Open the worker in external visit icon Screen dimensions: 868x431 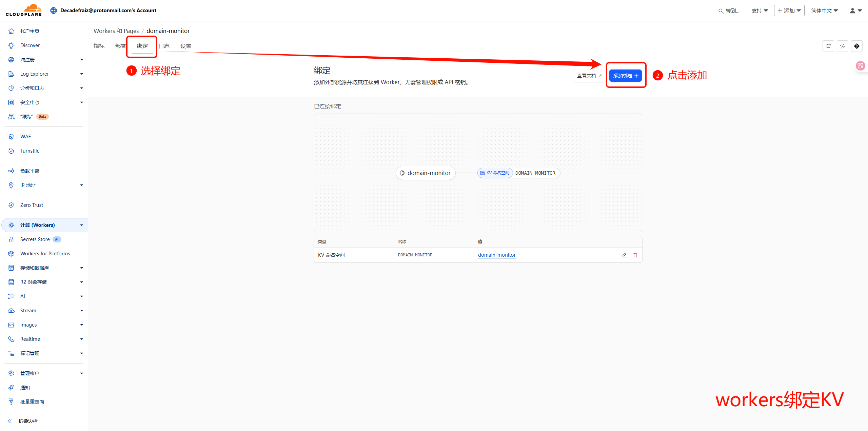pyautogui.click(x=828, y=46)
